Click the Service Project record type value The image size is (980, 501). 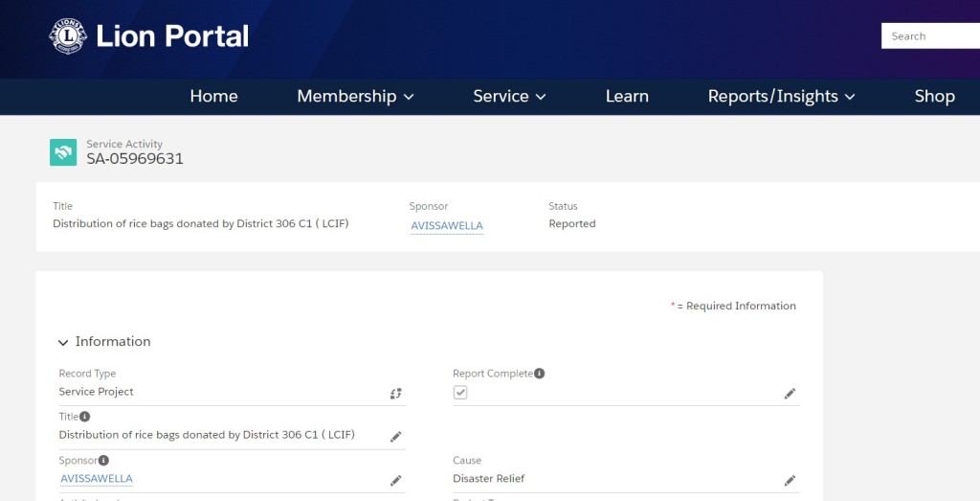[x=97, y=392]
